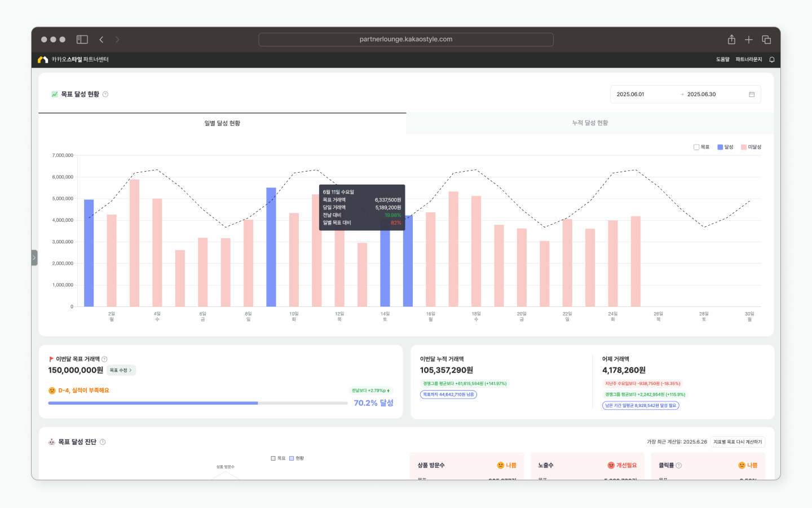Screen dimensions: 812x508
Task: Click the 70.2% 달성 text
Action: tap(373, 403)
